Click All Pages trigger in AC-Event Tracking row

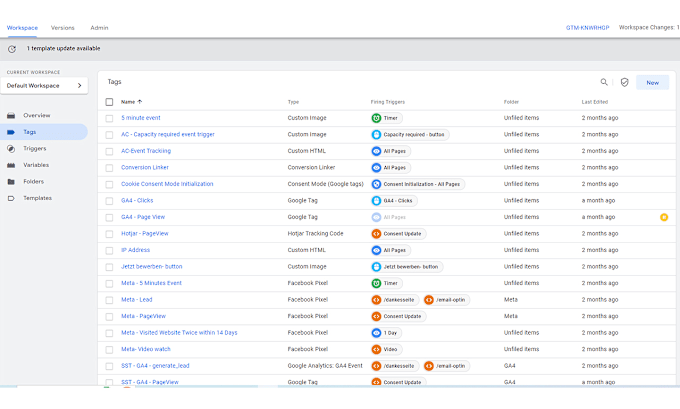[391, 151]
